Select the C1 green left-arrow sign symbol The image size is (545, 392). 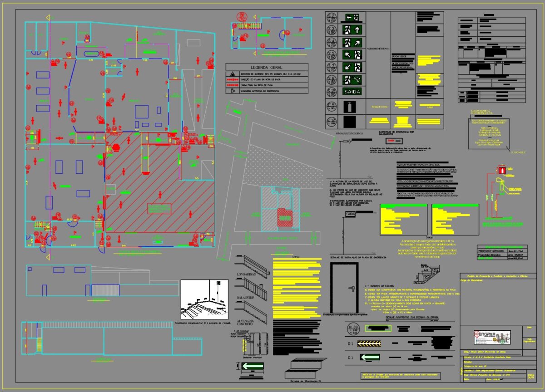tap(370, 357)
